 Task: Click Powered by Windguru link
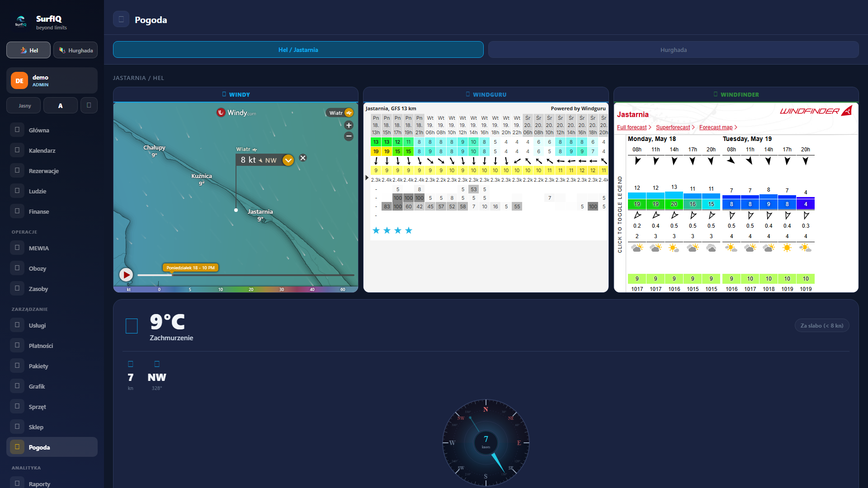pyautogui.click(x=578, y=108)
